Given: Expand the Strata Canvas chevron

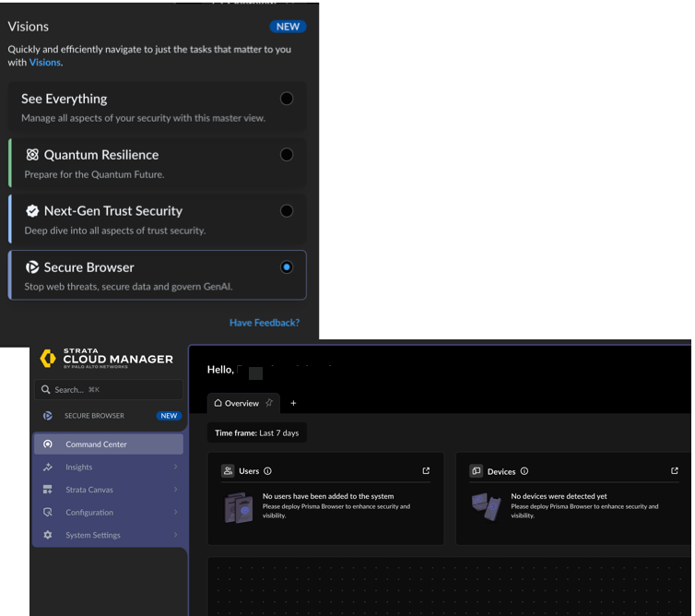Looking at the screenshot, I should [175, 490].
